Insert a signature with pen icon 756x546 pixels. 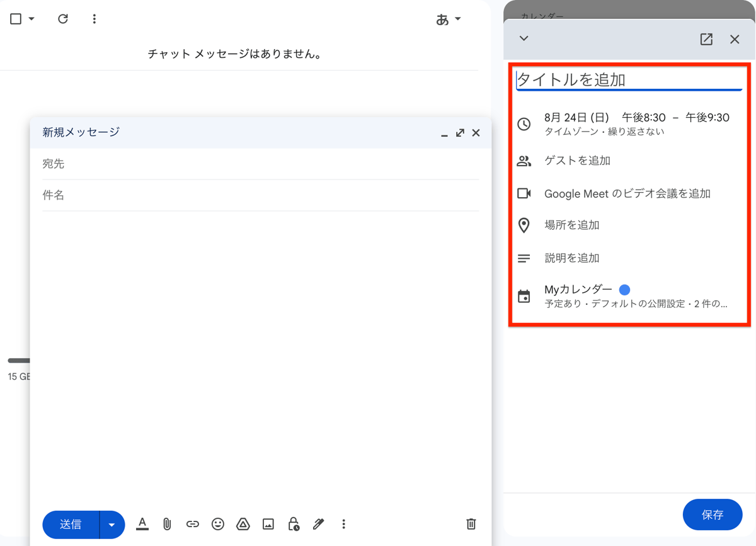(319, 524)
